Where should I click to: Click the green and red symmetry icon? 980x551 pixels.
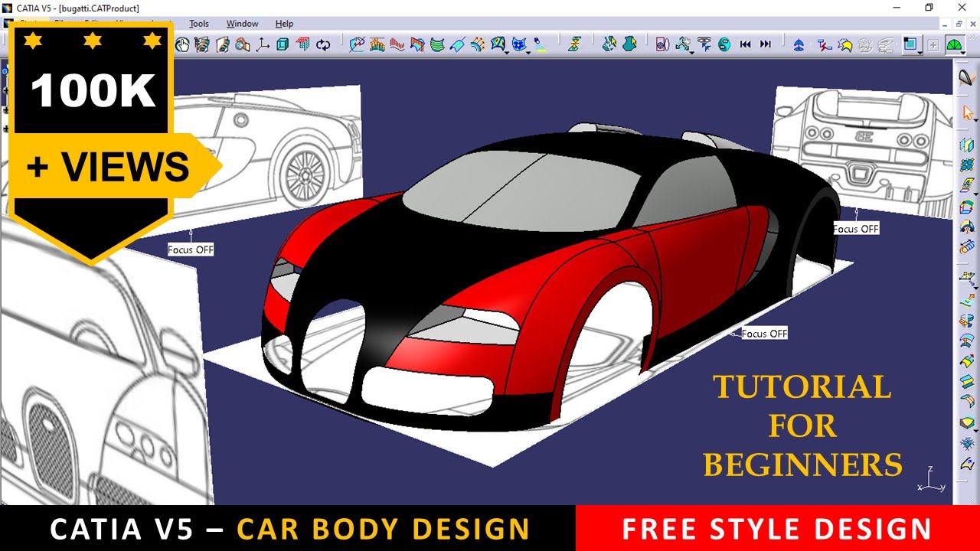pos(574,45)
